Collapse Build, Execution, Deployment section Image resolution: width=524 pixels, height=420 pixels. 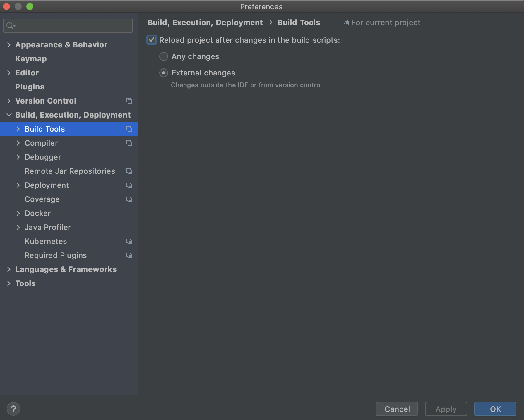click(9, 115)
